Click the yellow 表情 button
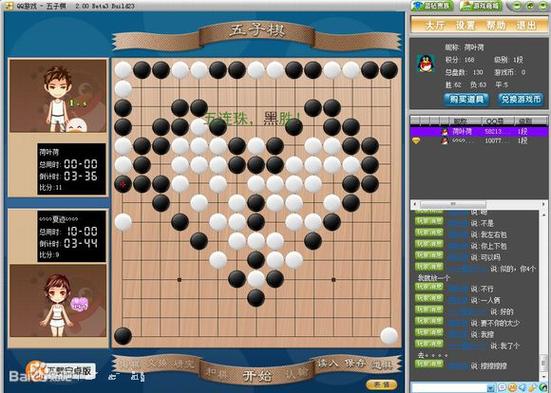Viewport: 551px width, 393px height. pyautogui.click(x=381, y=385)
